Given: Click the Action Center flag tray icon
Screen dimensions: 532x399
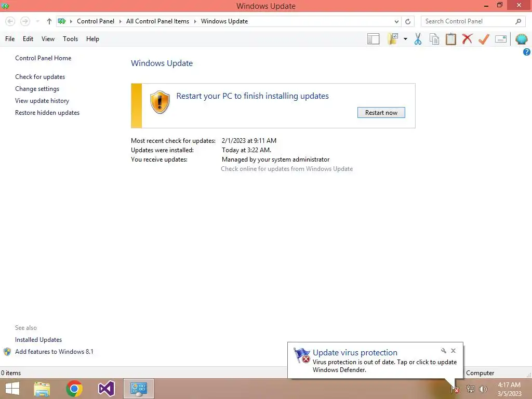Looking at the screenshot, I should 455,389.
